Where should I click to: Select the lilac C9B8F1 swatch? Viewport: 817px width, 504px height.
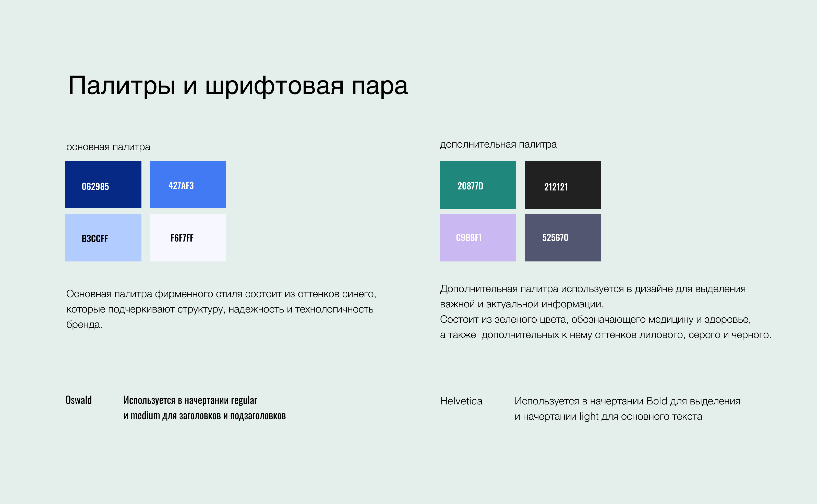478,238
